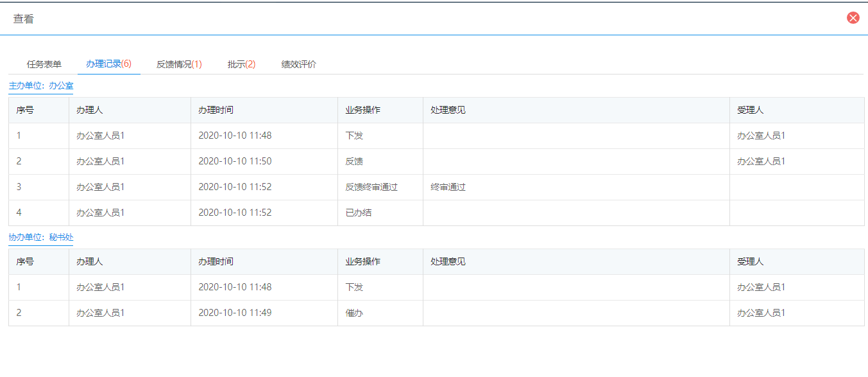This screenshot has height=377, width=868.
Task: Select the 已办结 row in first table
Action: [x=436, y=213]
